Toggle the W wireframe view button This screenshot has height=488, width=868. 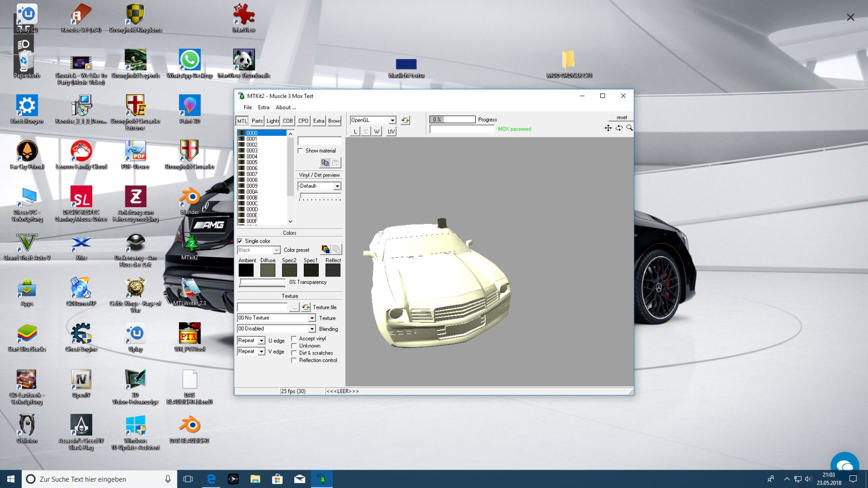click(x=377, y=131)
